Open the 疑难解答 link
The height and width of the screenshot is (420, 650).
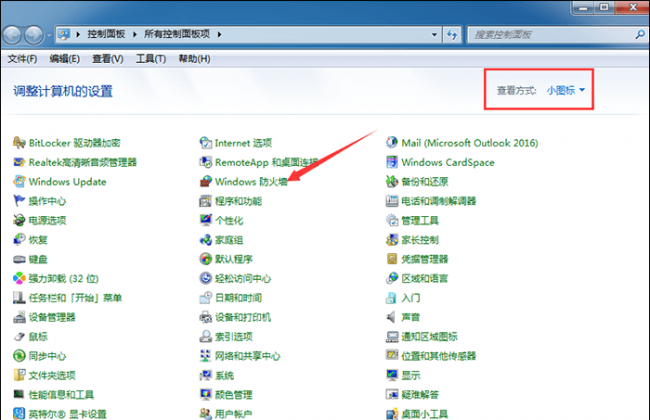tap(420, 395)
